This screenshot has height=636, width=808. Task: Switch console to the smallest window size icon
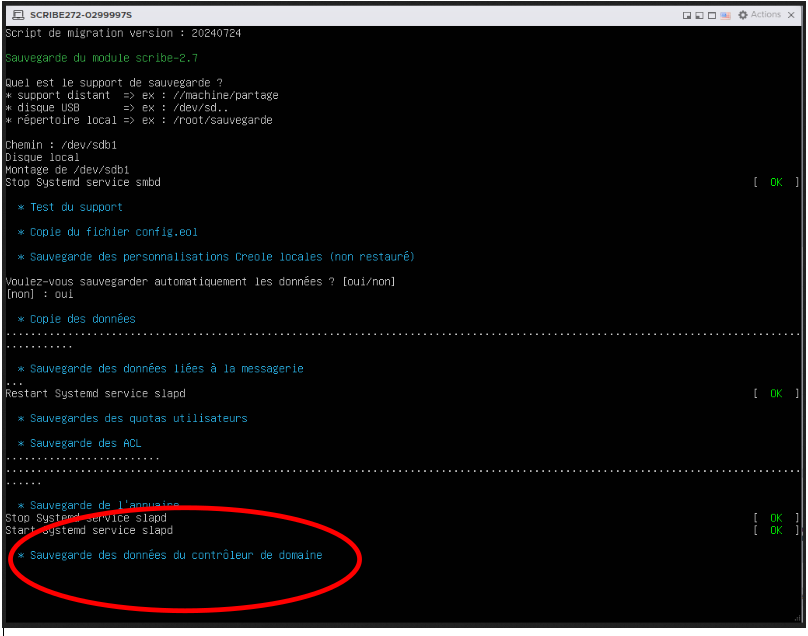coord(687,15)
